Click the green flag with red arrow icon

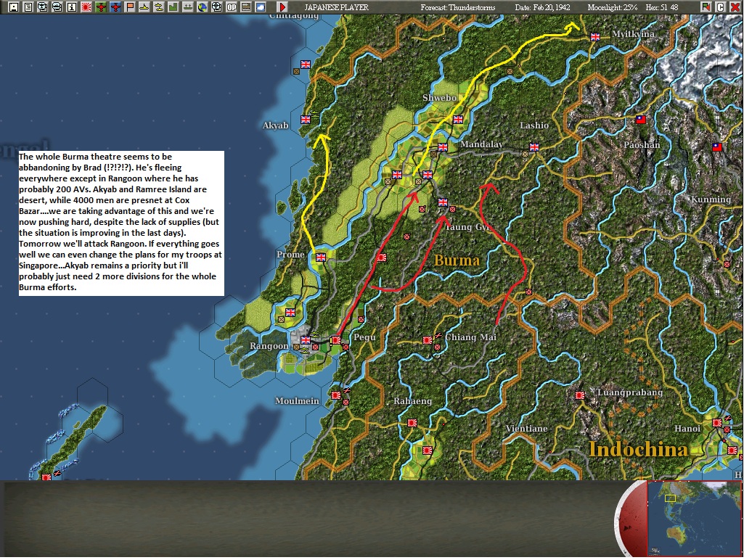[706, 7]
